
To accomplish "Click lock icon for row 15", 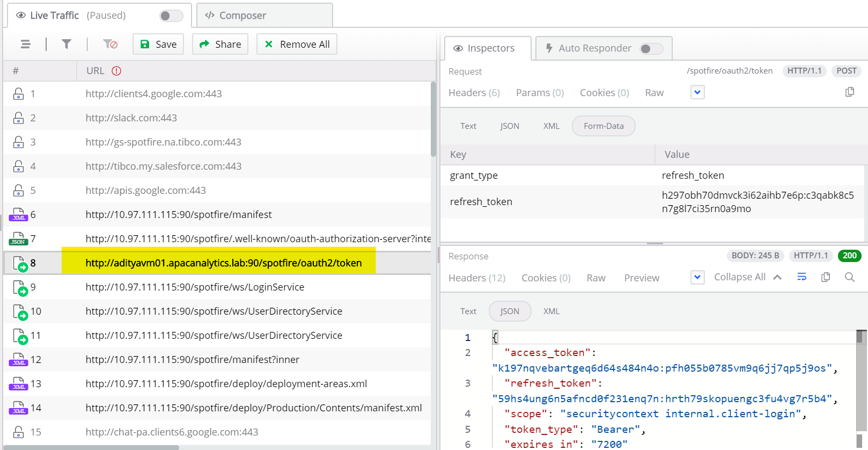I will point(18,432).
